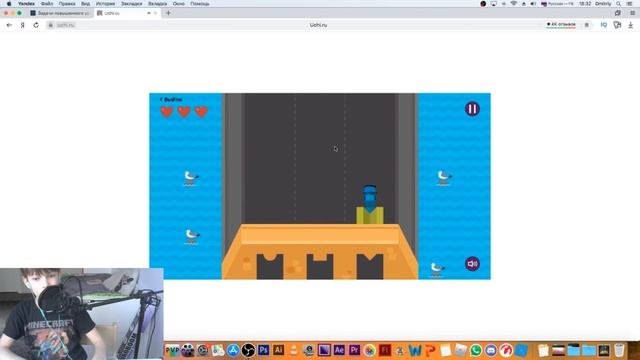Open the История menu
Image resolution: width=640 pixels, height=360 pixels.
(105, 4)
